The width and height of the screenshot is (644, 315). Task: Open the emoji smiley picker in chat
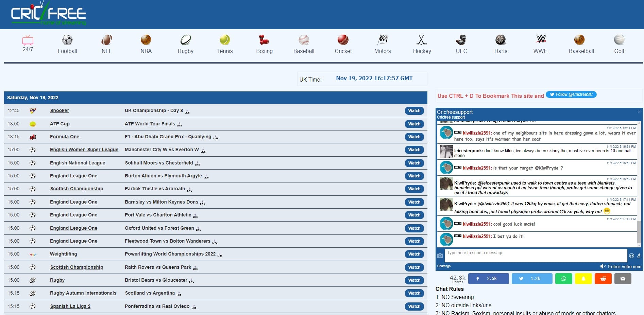click(x=632, y=256)
